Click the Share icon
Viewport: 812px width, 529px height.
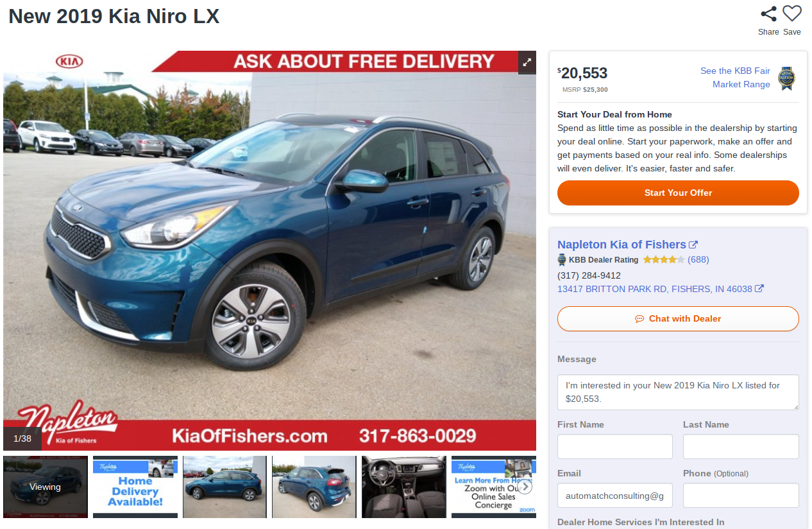pyautogui.click(x=768, y=14)
